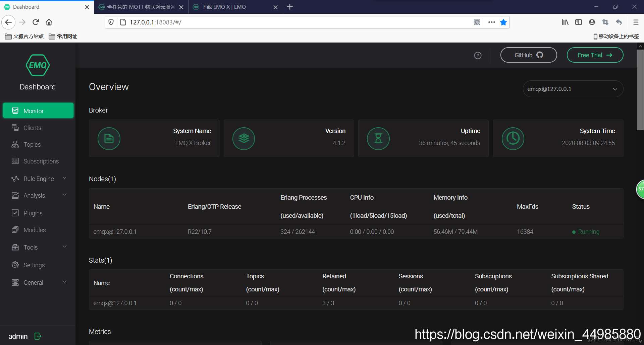644x345 pixels.
Task: Click the System Time clock icon
Action: pyautogui.click(x=513, y=138)
